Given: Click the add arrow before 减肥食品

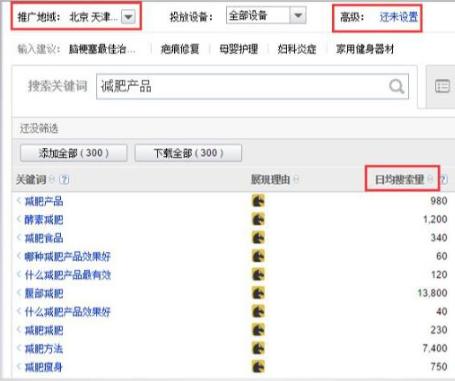Looking at the screenshot, I should (19, 238).
